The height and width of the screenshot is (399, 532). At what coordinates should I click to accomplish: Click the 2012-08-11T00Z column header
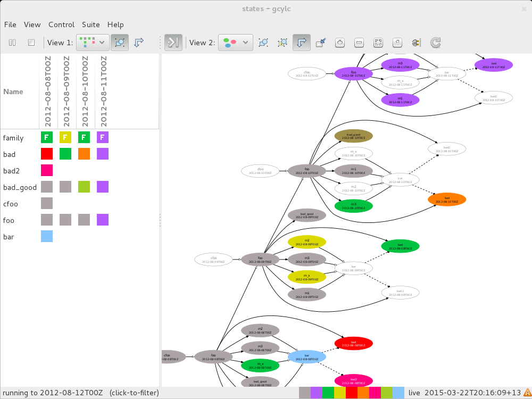104,92
